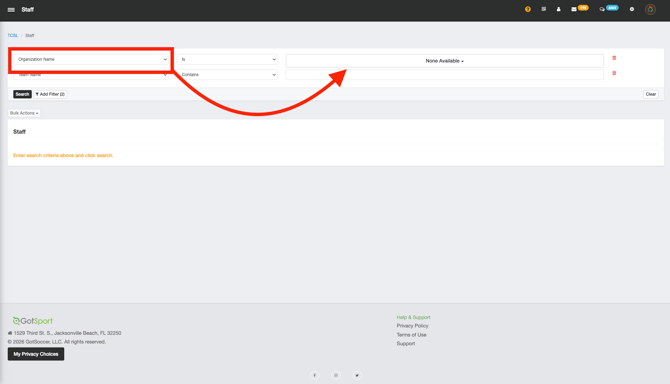The width and height of the screenshot is (670, 384).
Task: Open the chat bubbles icon
Action: click(x=602, y=9)
